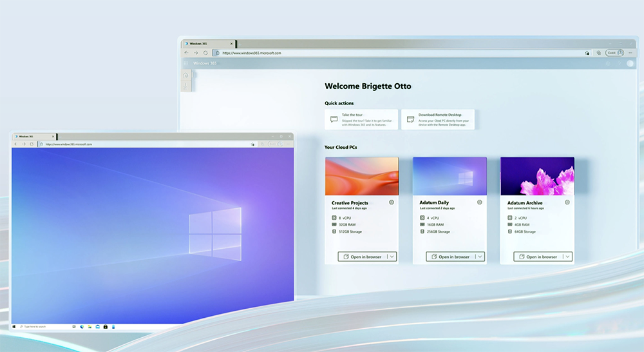Open the app launcher grid in Windows 365 header
This screenshot has width=644, height=352.
click(x=185, y=63)
